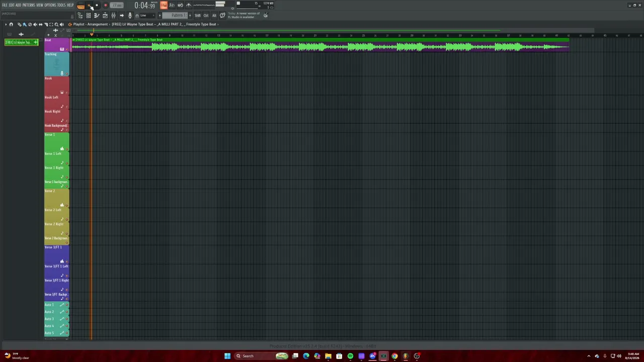This screenshot has width=644, height=362.
Task: Click the Shift key button
Action: coord(198,16)
